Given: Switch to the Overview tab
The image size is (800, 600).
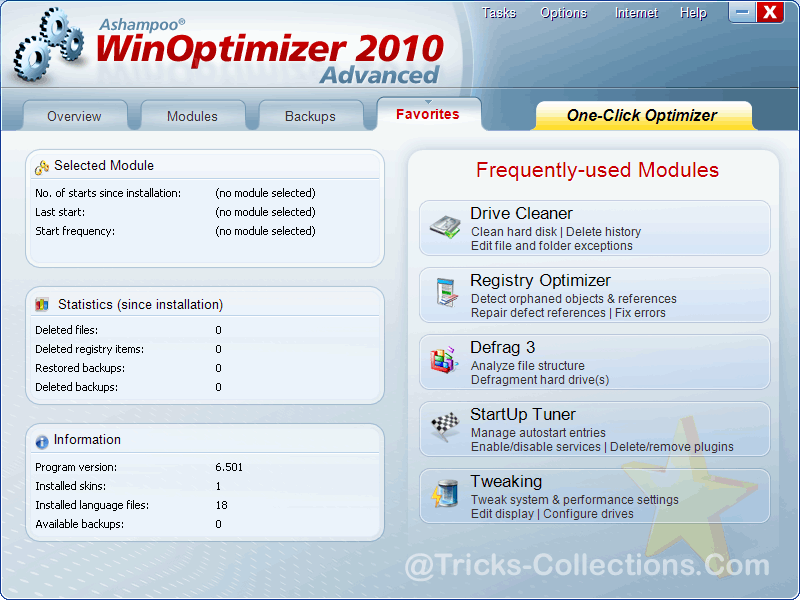Looking at the screenshot, I should tap(74, 116).
